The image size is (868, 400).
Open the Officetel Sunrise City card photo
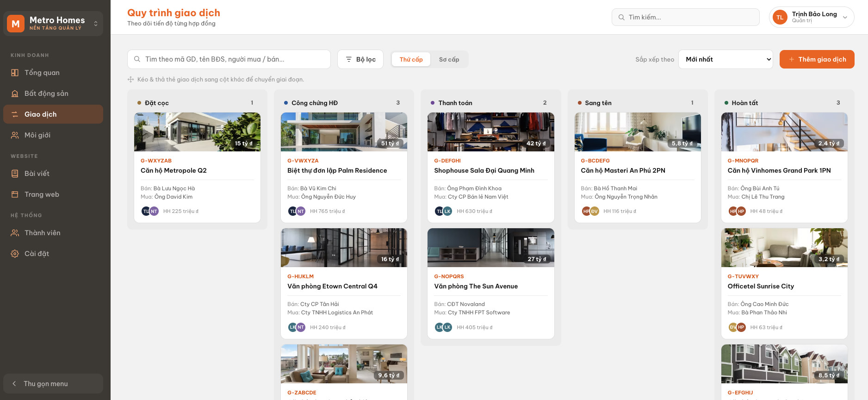tap(784, 248)
